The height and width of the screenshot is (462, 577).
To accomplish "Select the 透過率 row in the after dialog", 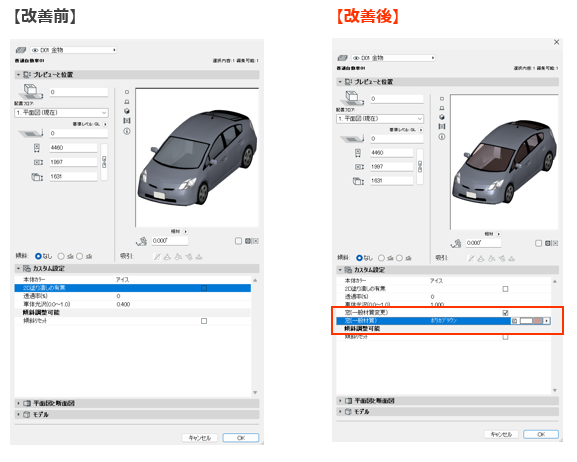I will pyautogui.click(x=443, y=297).
